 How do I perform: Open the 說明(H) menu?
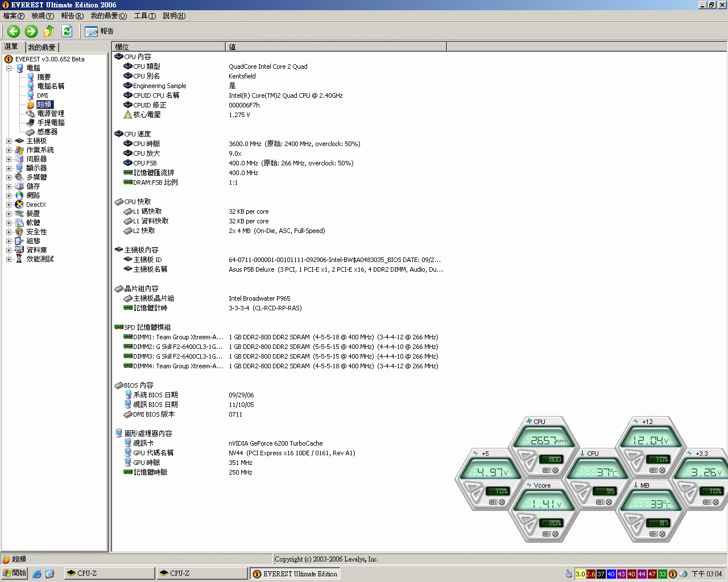[174, 16]
